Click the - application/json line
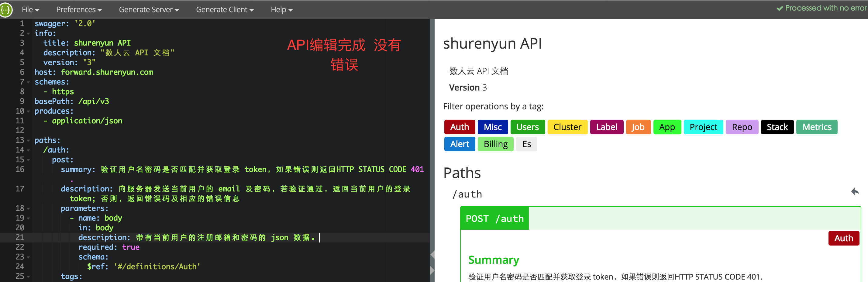Image resolution: width=868 pixels, height=282 pixels. click(83, 121)
